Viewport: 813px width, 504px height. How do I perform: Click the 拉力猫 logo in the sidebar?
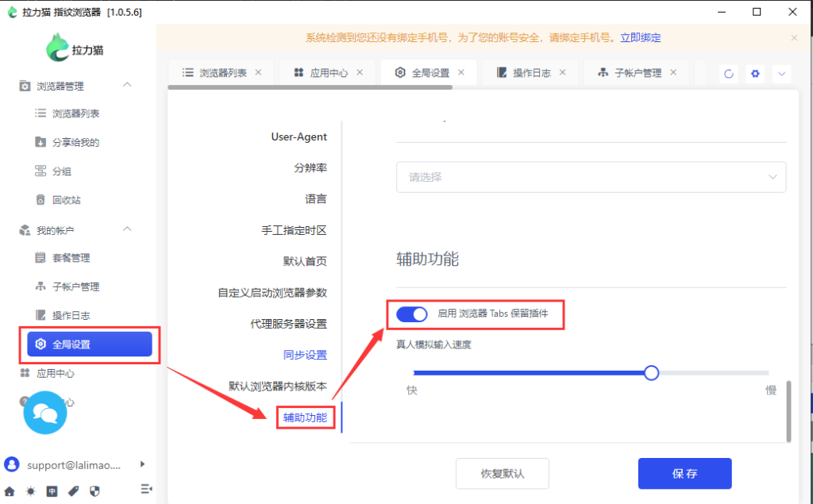(75, 48)
